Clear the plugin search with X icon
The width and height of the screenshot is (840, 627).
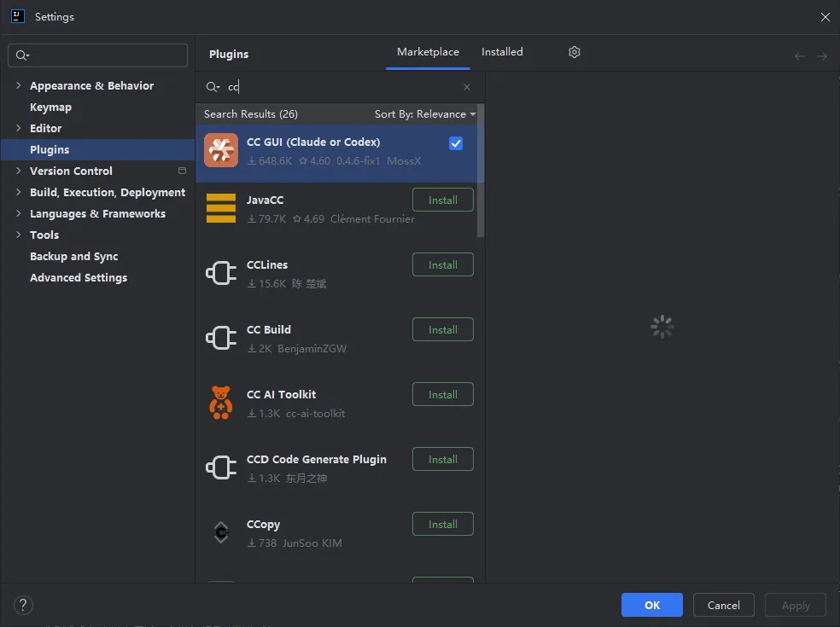point(467,87)
